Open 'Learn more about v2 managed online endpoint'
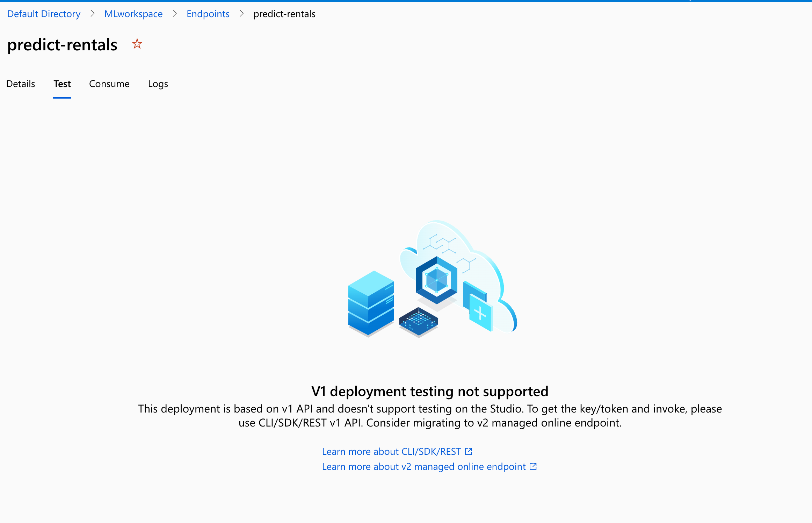Image resolution: width=812 pixels, height=523 pixels. click(x=423, y=466)
